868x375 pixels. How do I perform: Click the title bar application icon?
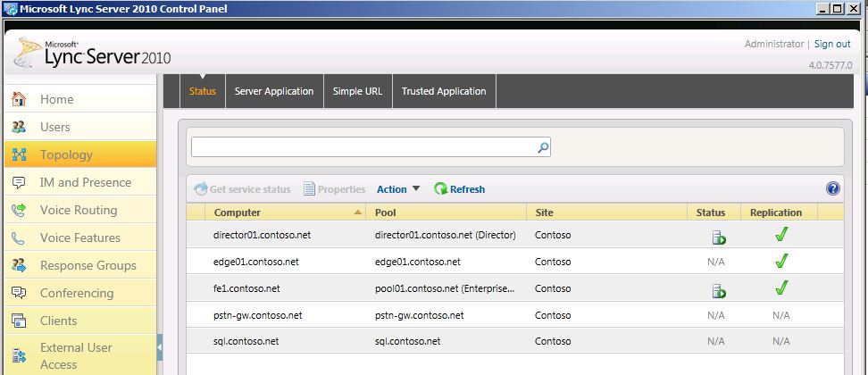coord(11,9)
